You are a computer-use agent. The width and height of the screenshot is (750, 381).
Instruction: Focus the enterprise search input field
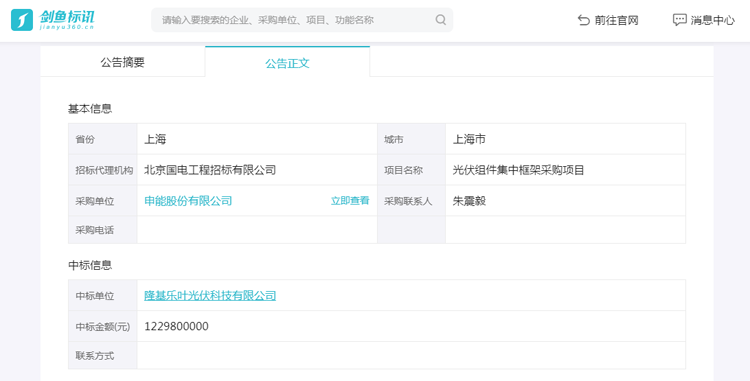302,20
